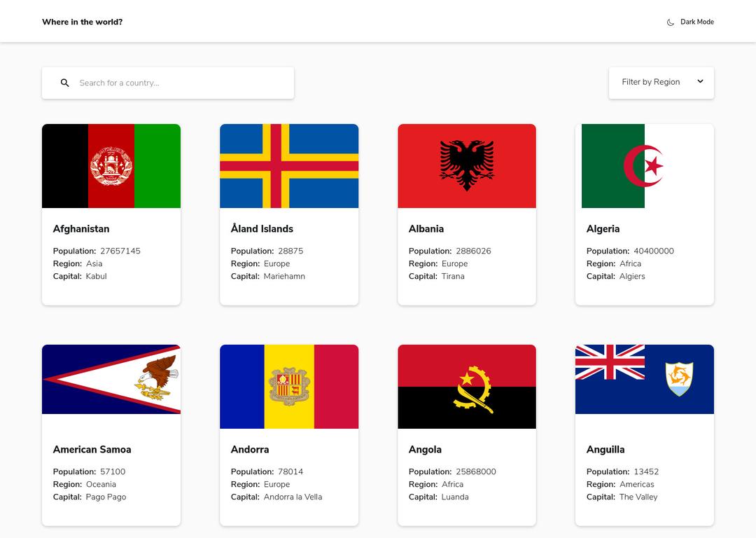The height and width of the screenshot is (538, 756).
Task: Open the Andorra country title
Action: click(x=250, y=450)
